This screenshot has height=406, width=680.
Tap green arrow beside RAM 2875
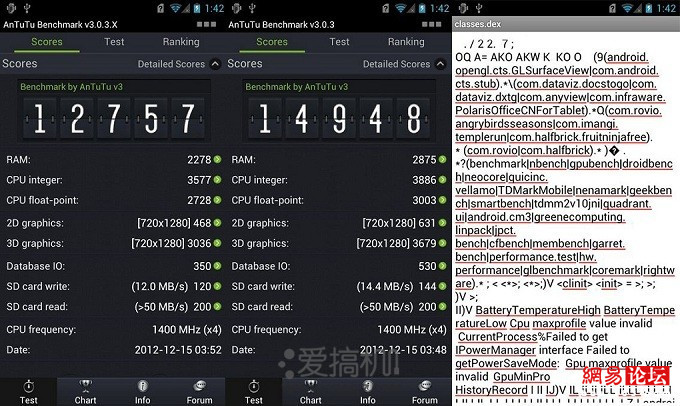click(442, 160)
